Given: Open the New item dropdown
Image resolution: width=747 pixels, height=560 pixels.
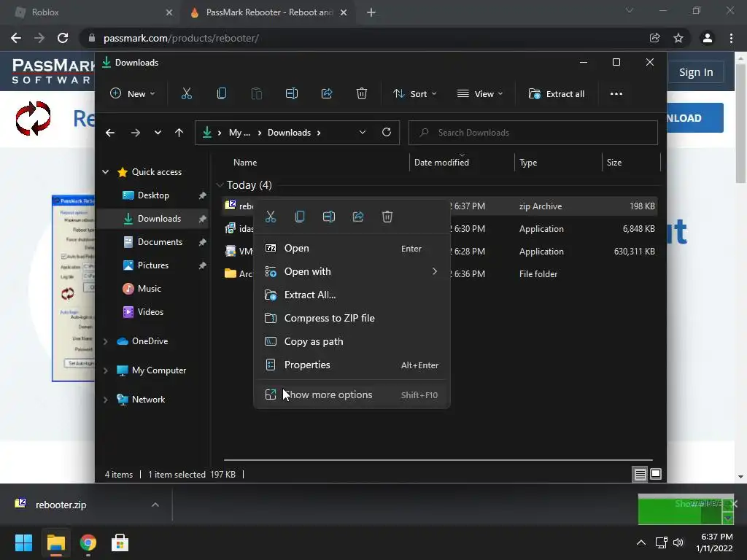Looking at the screenshot, I should (x=133, y=94).
